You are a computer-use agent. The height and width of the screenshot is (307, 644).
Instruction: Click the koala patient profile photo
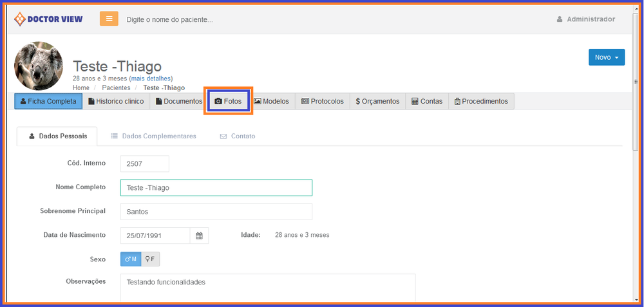pos(39,66)
